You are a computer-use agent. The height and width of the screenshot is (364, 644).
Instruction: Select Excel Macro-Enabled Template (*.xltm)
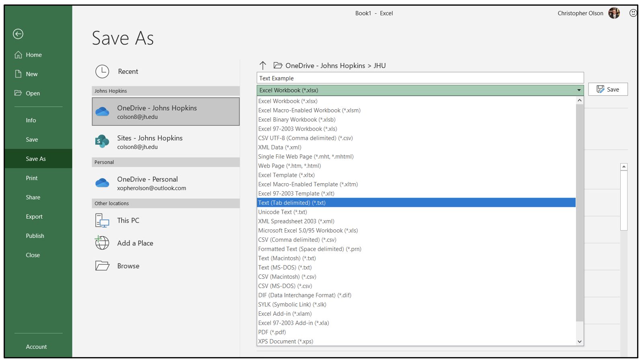(x=416, y=184)
